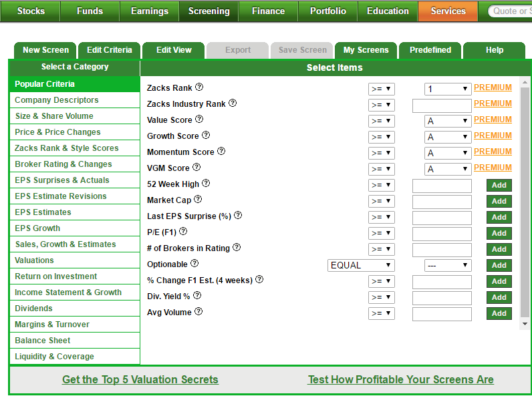Screen dimensions: 532x396
Task: Open the Zacks Rank value dropdown
Action: [448, 89]
